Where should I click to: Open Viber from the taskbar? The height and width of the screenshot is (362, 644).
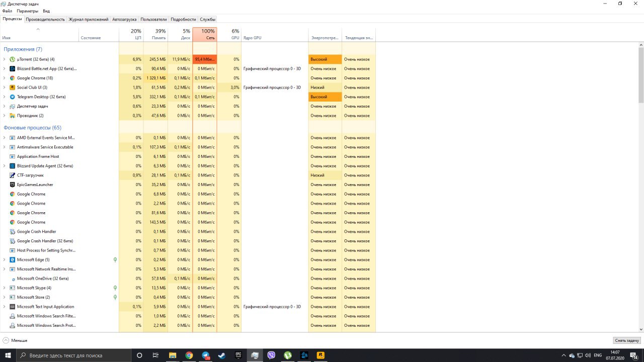click(272, 355)
